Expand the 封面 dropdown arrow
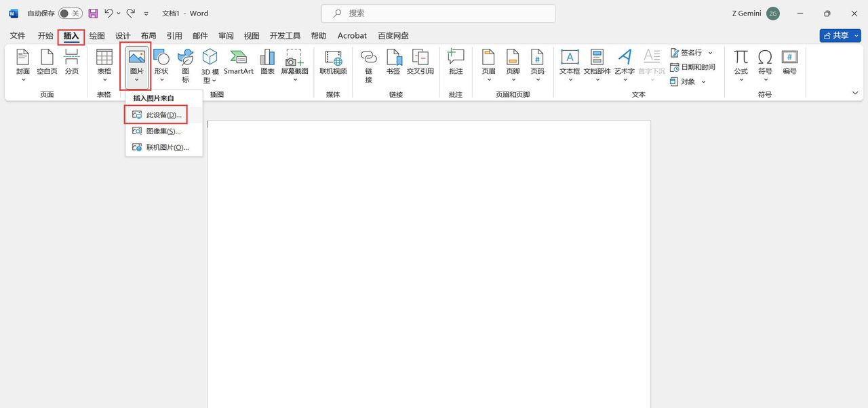The width and height of the screenshot is (868, 408). click(x=23, y=79)
